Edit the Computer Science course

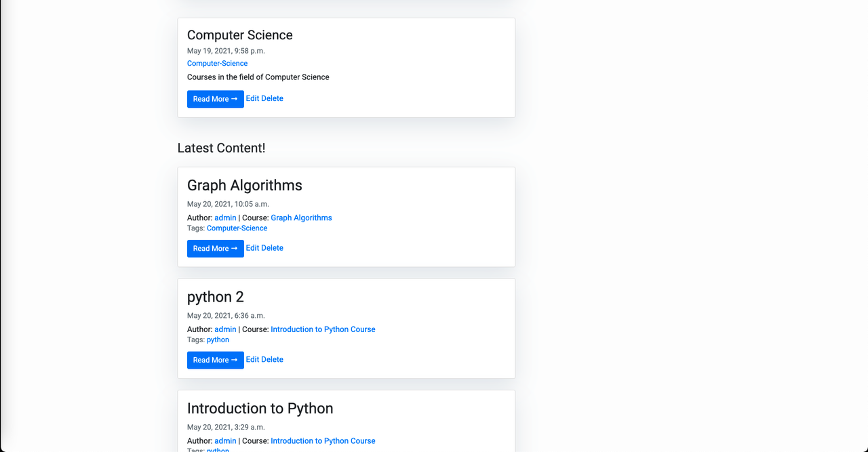(x=252, y=98)
